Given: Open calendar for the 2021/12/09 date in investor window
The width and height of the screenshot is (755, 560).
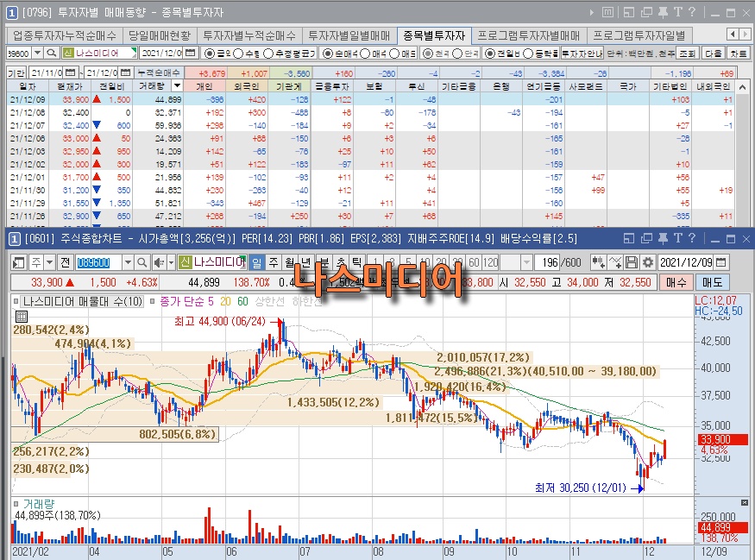Looking at the screenshot, I should (190, 53).
